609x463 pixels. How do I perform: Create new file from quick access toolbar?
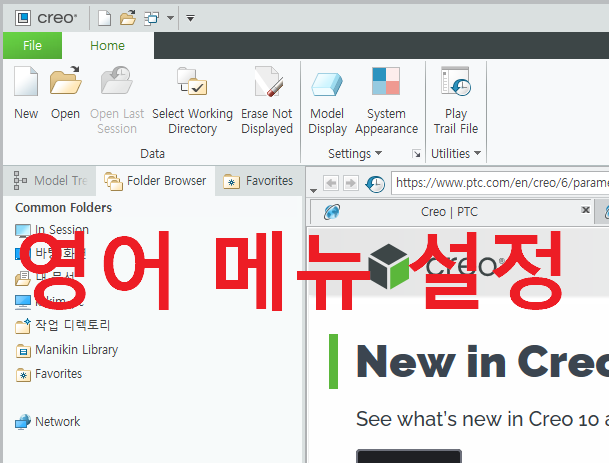tap(104, 18)
